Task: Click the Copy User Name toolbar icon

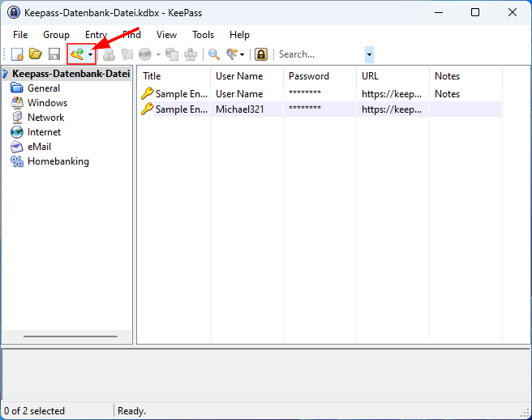Action: 109,54
